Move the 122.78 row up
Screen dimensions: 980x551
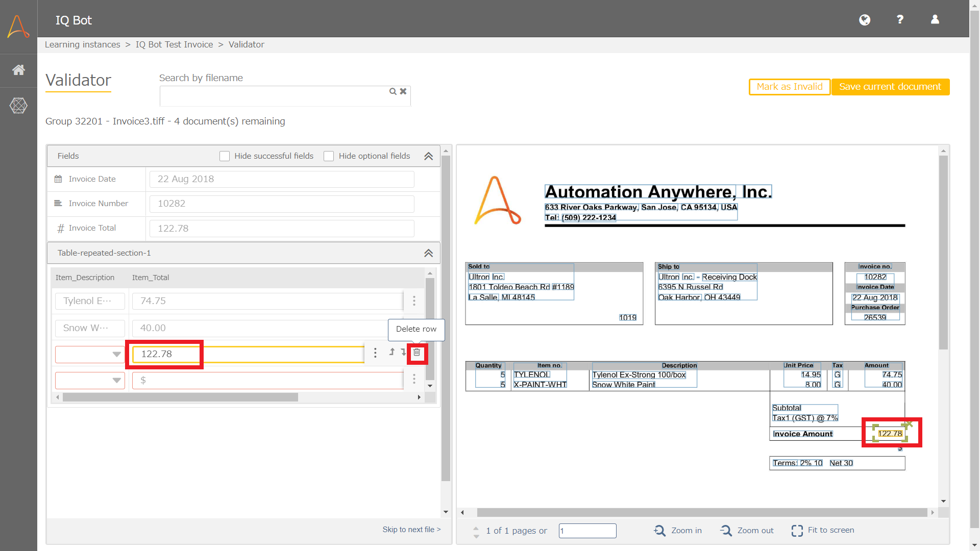point(392,352)
